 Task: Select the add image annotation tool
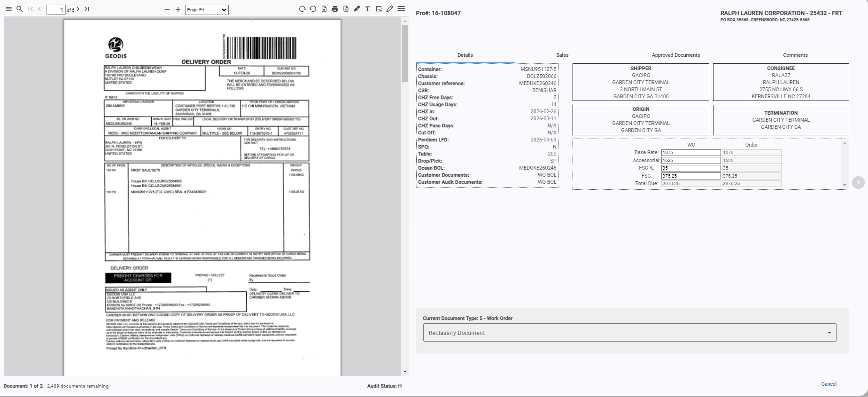(379, 9)
